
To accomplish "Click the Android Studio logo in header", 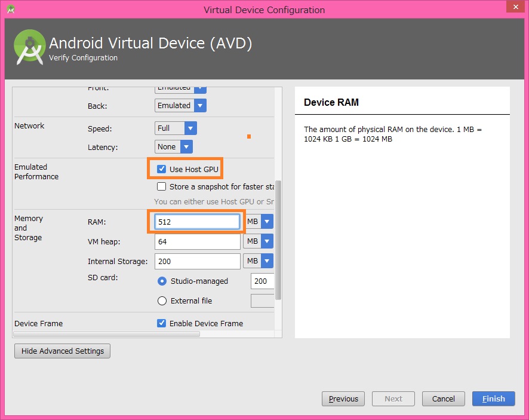I will tap(30, 47).
